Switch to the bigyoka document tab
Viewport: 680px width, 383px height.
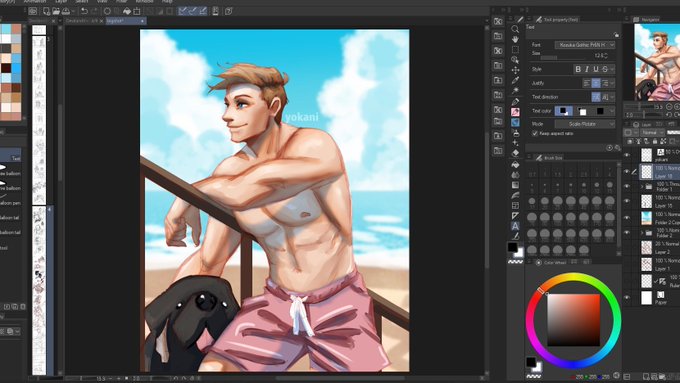(x=126, y=21)
